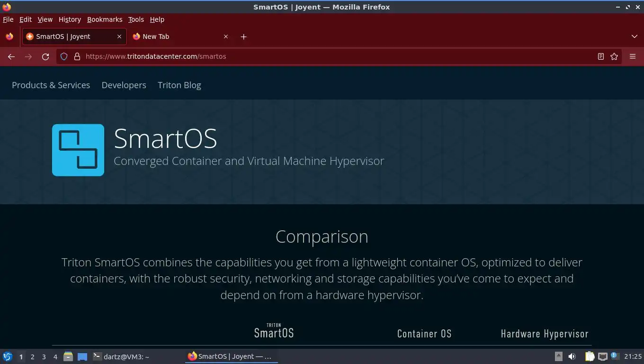Open the clipboard manager tray icon
The height and width of the screenshot is (364, 644).
point(590,356)
